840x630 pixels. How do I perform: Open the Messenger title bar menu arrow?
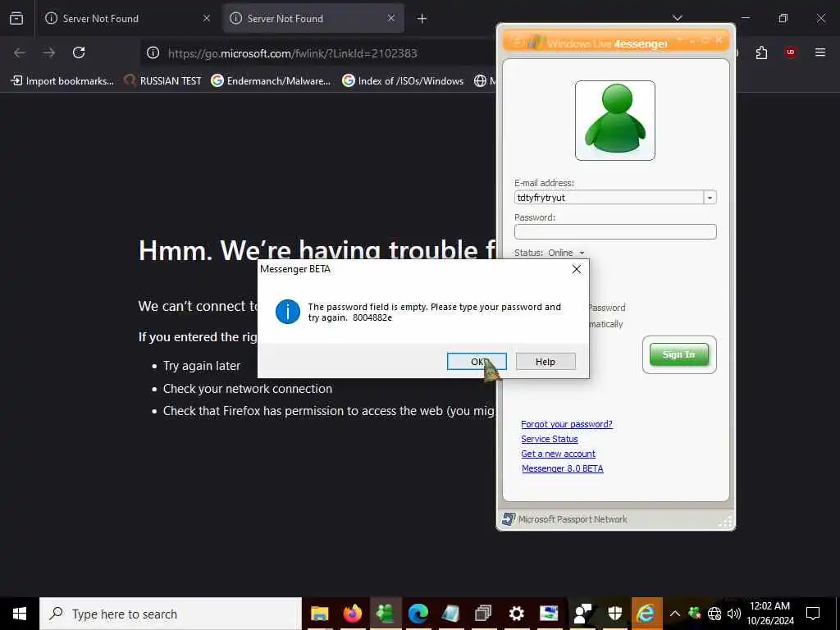(679, 40)
